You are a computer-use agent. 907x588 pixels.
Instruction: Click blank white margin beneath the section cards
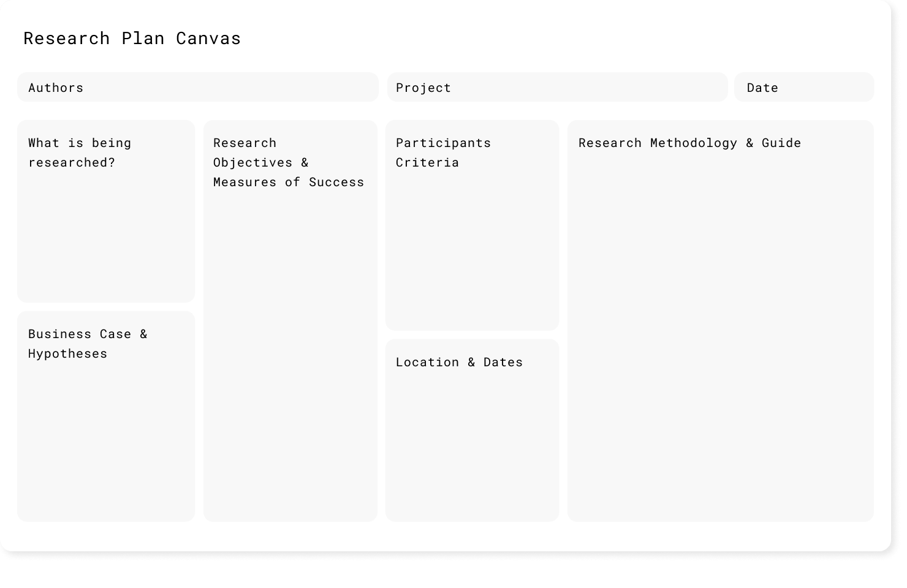coord(446,537)
